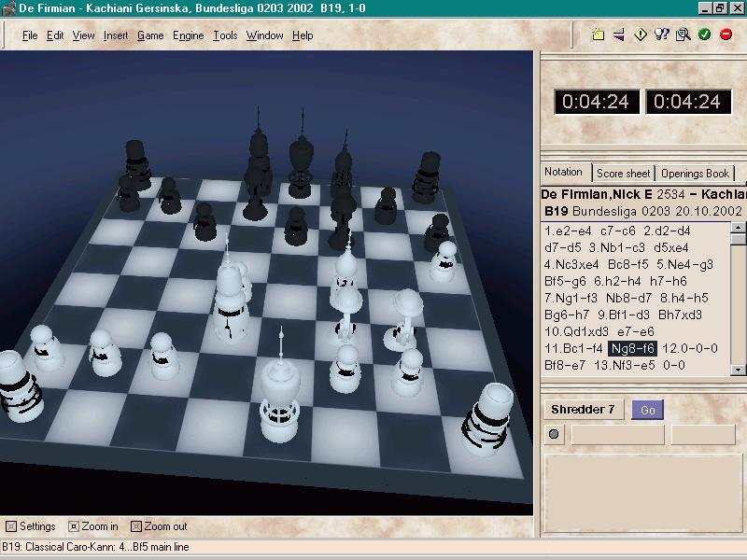Image resolution: width=747 pixels, height=560 pixels.
Task: Click the purple flip-board triangles icon
Action: 619,35
